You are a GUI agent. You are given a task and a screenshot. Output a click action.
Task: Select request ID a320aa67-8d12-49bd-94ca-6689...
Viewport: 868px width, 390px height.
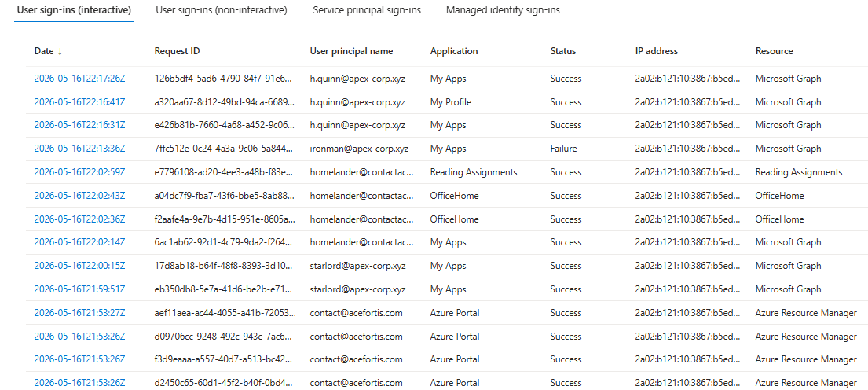coord(224,102)
